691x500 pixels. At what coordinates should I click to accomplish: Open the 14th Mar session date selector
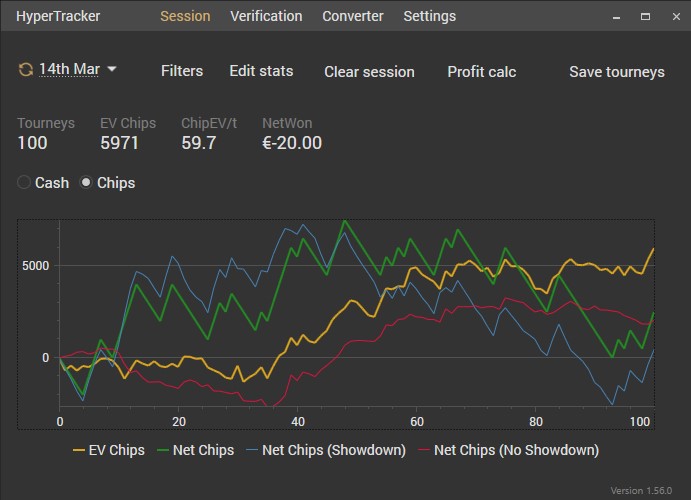click(69, 70)
